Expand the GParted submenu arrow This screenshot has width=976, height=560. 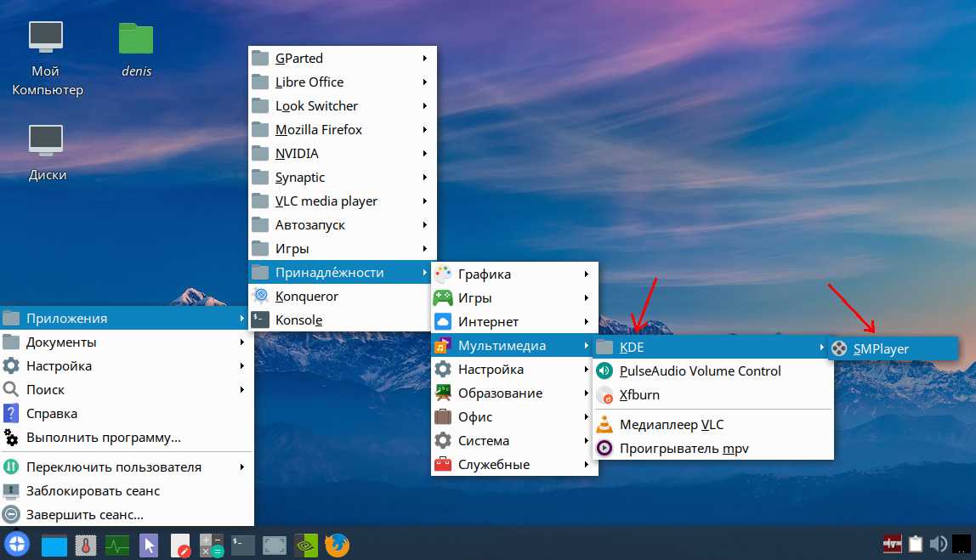(x=424, y=58)
